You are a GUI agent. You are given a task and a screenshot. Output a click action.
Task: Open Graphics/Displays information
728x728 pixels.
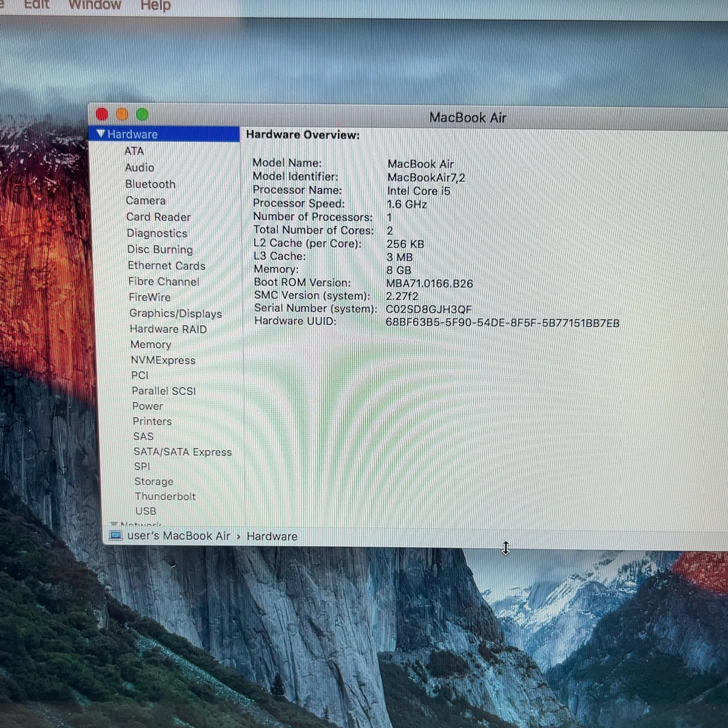(x=175, y=313)
